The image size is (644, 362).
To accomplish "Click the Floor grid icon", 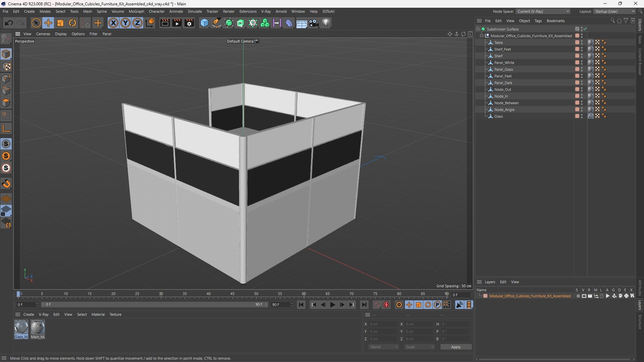I will pyautogui.click(x=302, y=23).
